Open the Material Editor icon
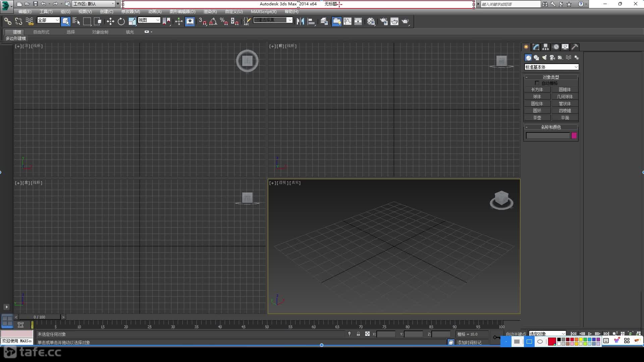 coord(371,21)
